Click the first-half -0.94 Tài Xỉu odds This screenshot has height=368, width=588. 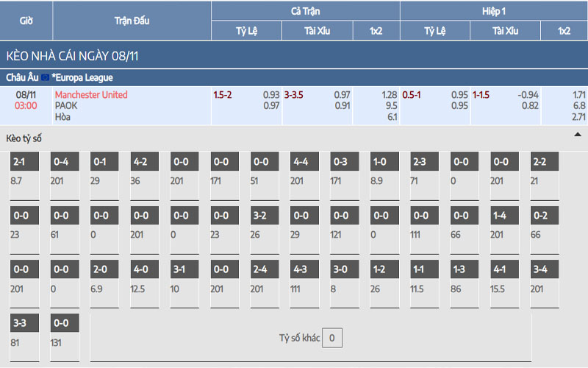528,95
